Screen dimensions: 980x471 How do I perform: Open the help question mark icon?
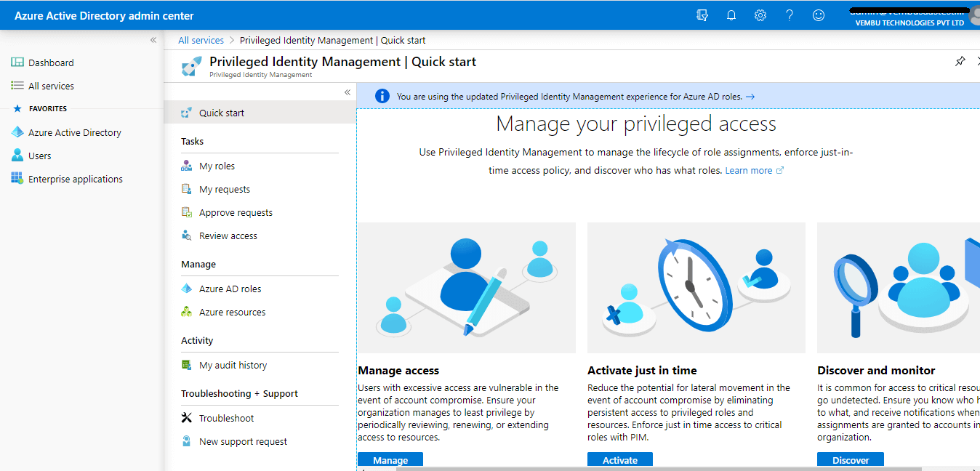coord(790,15)
